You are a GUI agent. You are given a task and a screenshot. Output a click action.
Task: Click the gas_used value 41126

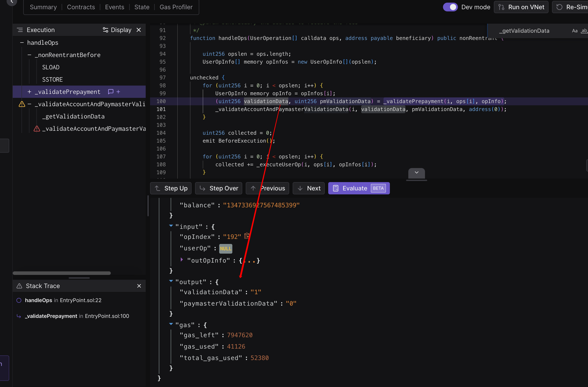236,346
